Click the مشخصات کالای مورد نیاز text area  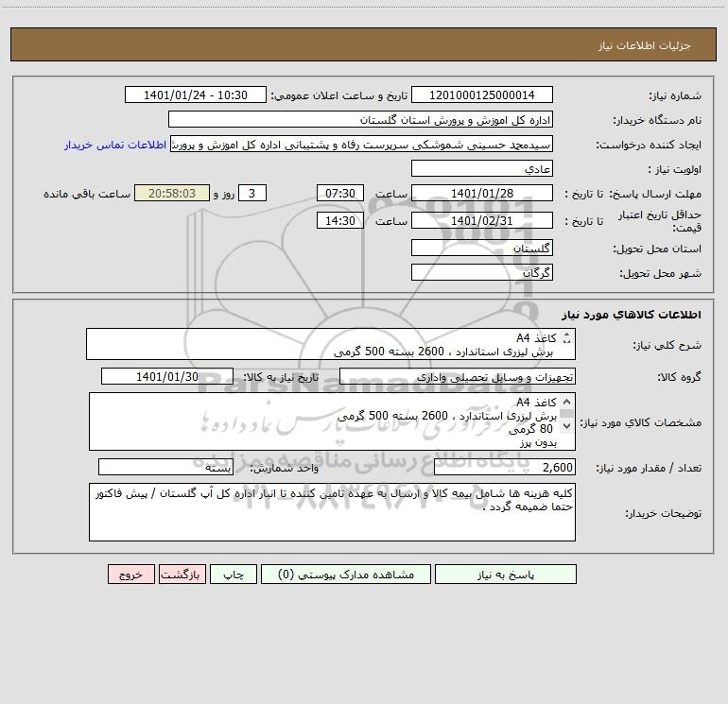coord(332,421)
